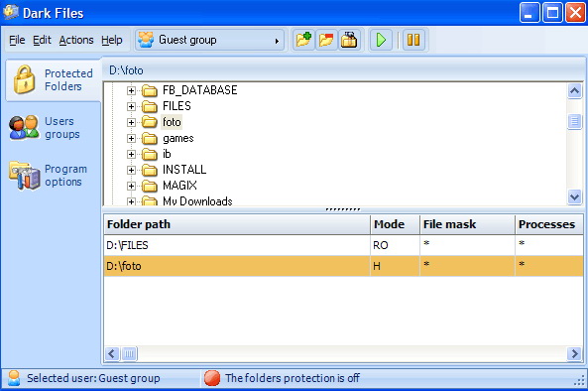Expand the ib folder node

point(131,154)
